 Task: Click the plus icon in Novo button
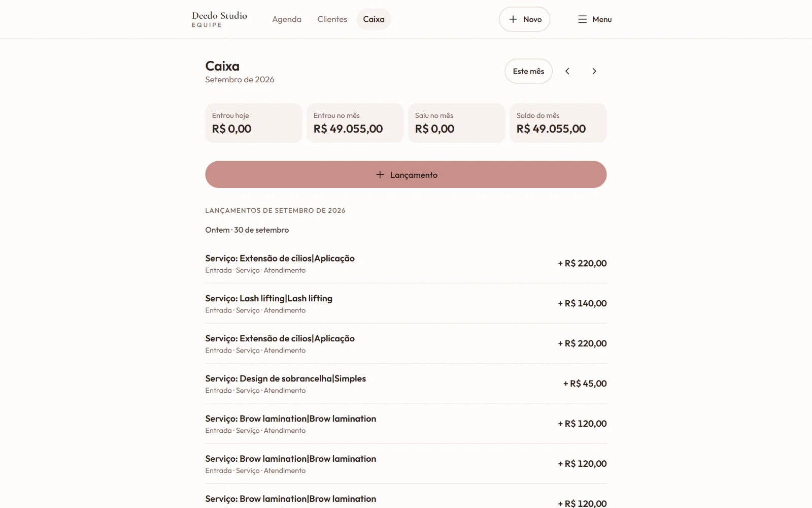(513, 19)
